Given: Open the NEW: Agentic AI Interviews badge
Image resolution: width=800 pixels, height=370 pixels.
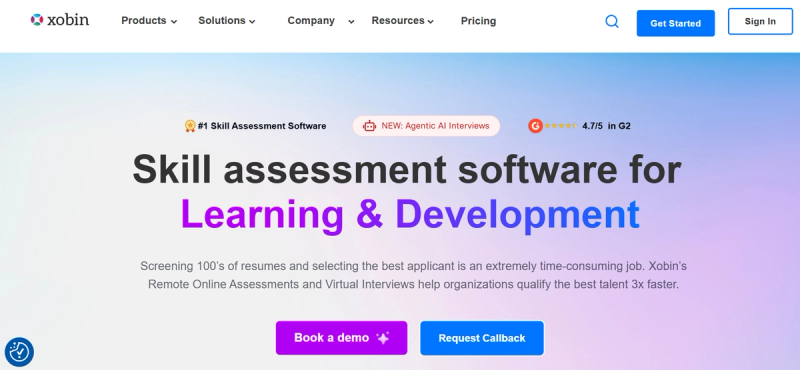Looking at the screenshot, I should point(426,126).
